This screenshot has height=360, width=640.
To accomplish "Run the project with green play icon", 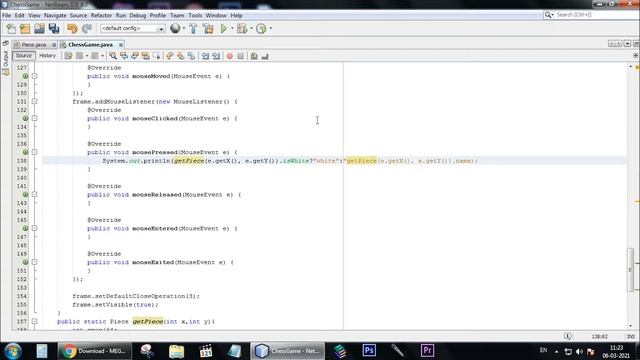I will click(x=224, y=29).
